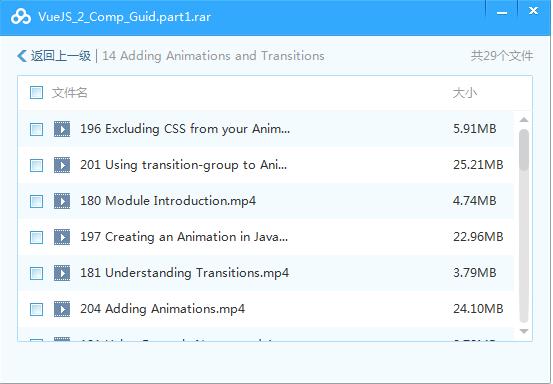Viewport: 553px width, 384px height.
Task: Click the Baidu cloud logo icon
Action: (21, 17)
